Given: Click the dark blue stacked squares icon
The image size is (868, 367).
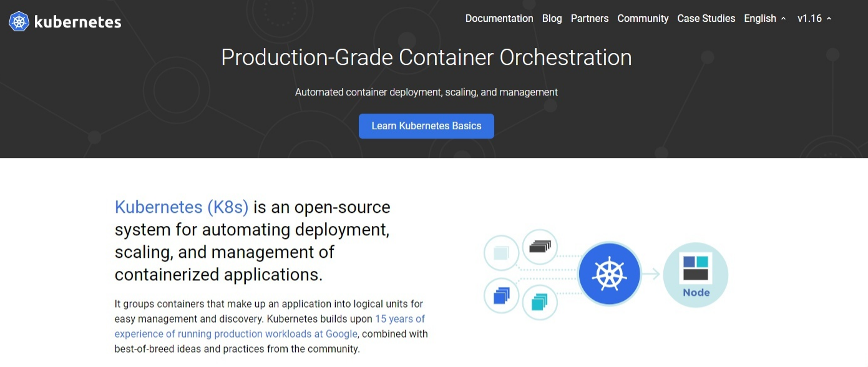Looking at the screenshot, I should [x=502, y=295].
